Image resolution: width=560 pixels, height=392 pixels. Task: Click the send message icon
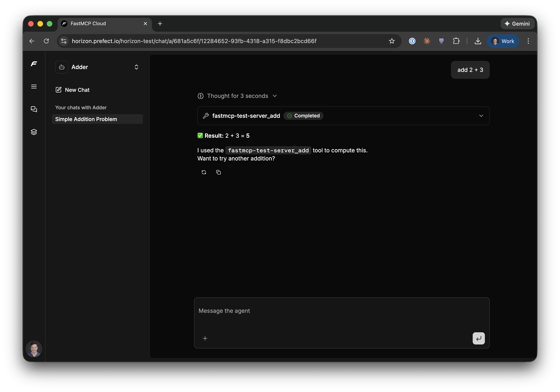[479, 338]
